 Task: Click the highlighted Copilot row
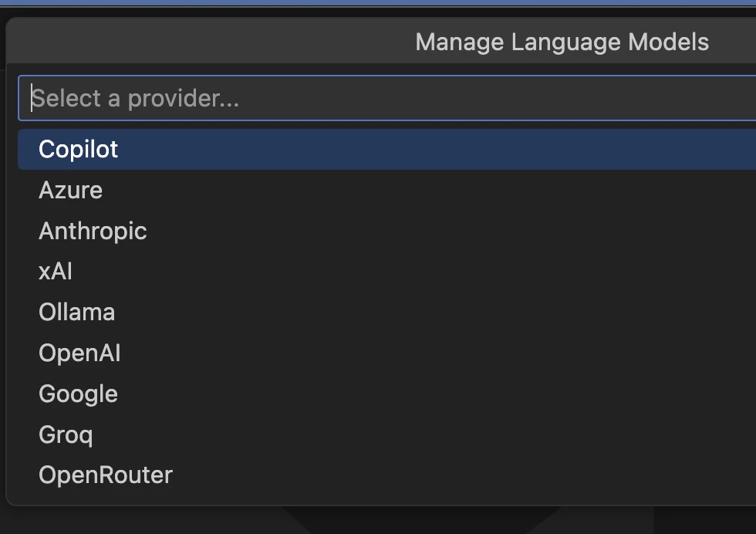coord(309,149)
